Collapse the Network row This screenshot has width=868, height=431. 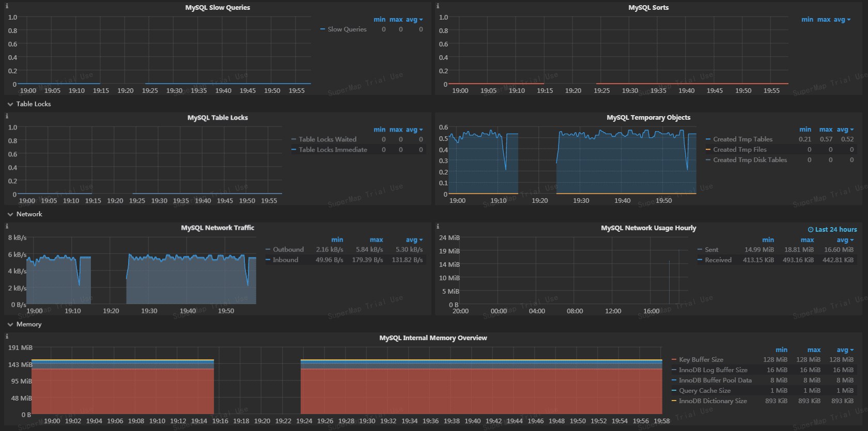(25, 214)
